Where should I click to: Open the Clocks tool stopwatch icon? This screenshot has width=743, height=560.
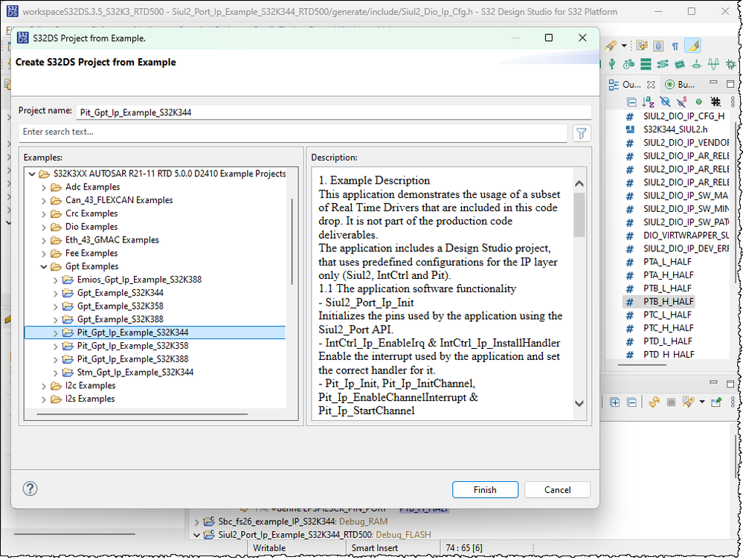628,64
